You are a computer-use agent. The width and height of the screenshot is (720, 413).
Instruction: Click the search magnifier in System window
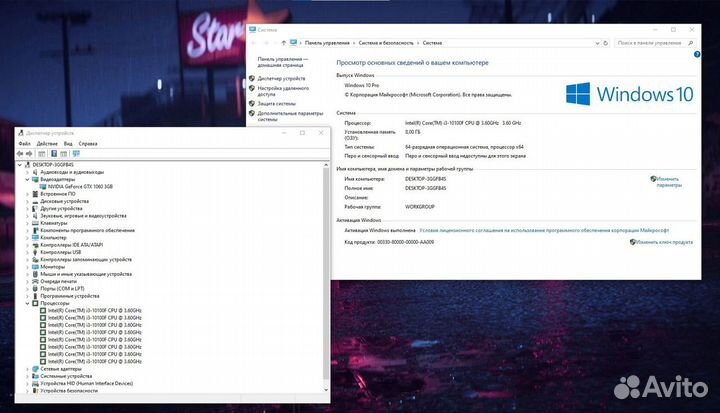click(691, 43)
